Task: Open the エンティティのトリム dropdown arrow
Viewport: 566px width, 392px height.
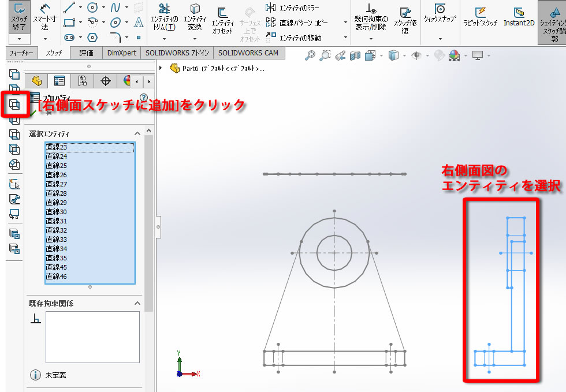Action: pos(164,39)
